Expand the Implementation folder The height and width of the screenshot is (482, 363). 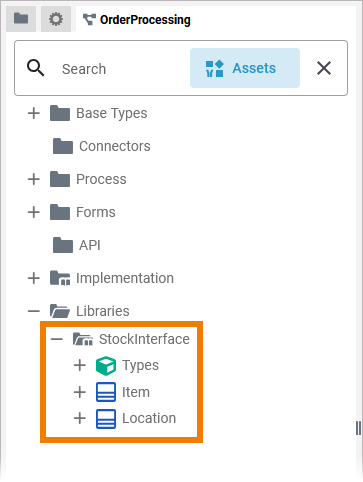[x=34, y=278]
